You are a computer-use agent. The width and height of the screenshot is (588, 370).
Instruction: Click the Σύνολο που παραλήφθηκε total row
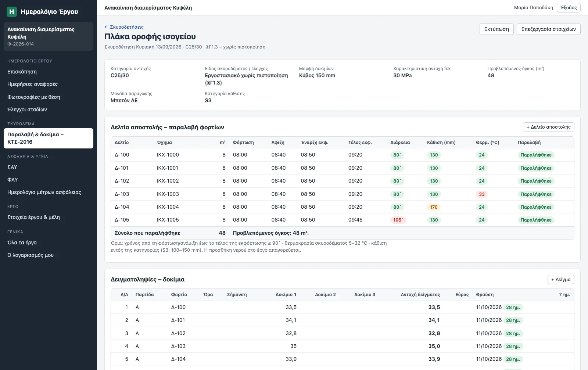[x=343, y=233]
